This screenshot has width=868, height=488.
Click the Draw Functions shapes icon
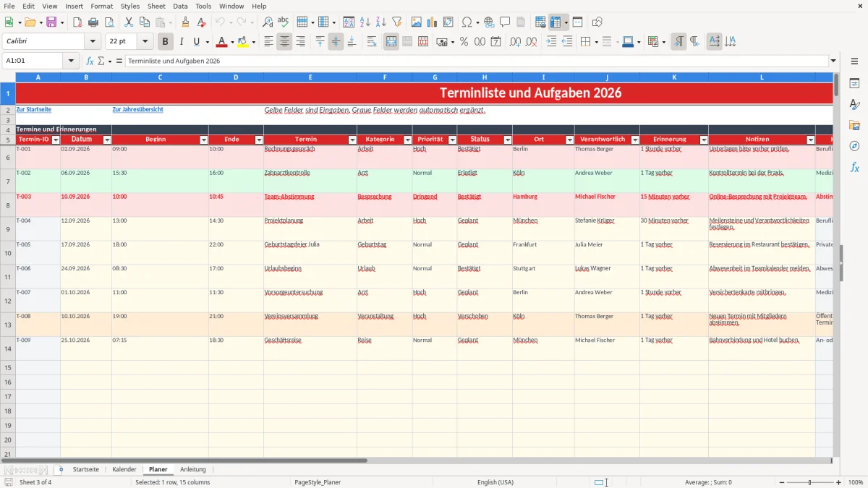click(x=597, y=22)
